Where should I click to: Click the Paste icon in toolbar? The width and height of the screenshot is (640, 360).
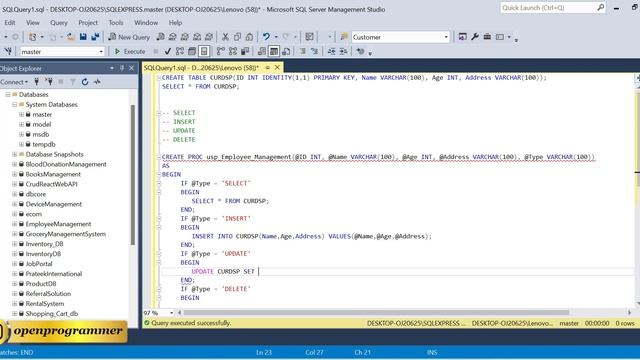pos(249,37)
